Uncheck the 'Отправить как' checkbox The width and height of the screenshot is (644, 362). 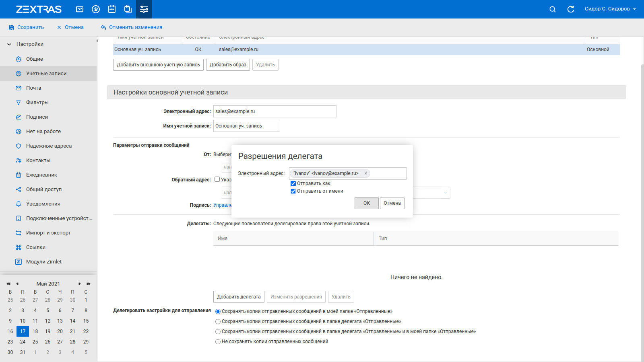click(293, 183)
